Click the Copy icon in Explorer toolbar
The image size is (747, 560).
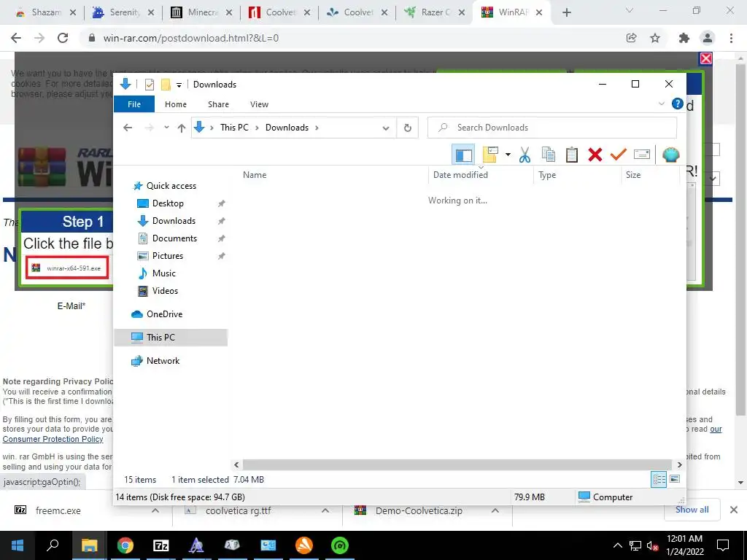coord(549,155)
